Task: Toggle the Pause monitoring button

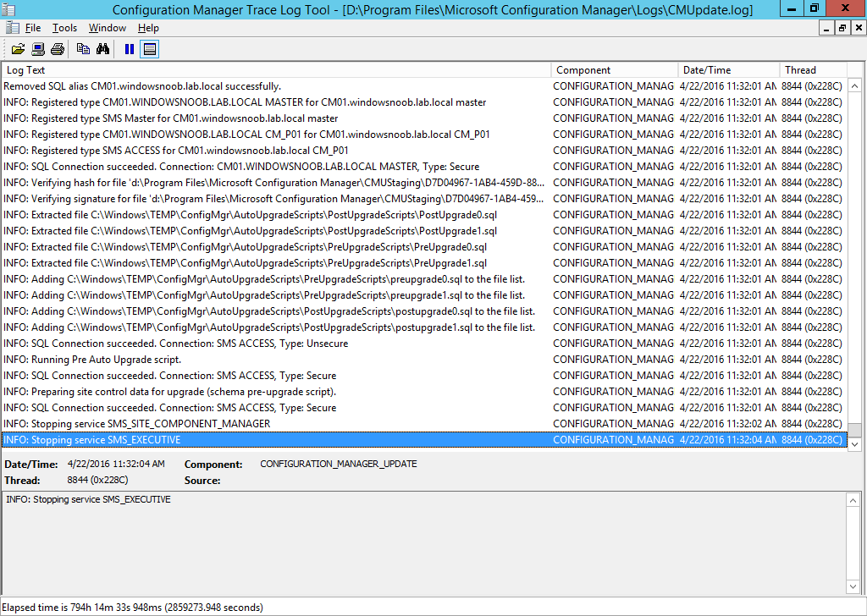Action: (130, 49)
